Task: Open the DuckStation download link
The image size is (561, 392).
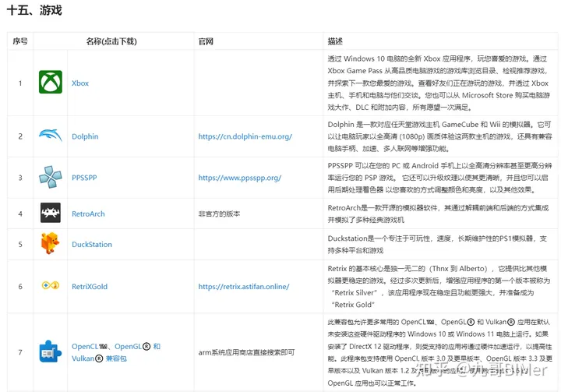Action: click(x=92, y=244)
